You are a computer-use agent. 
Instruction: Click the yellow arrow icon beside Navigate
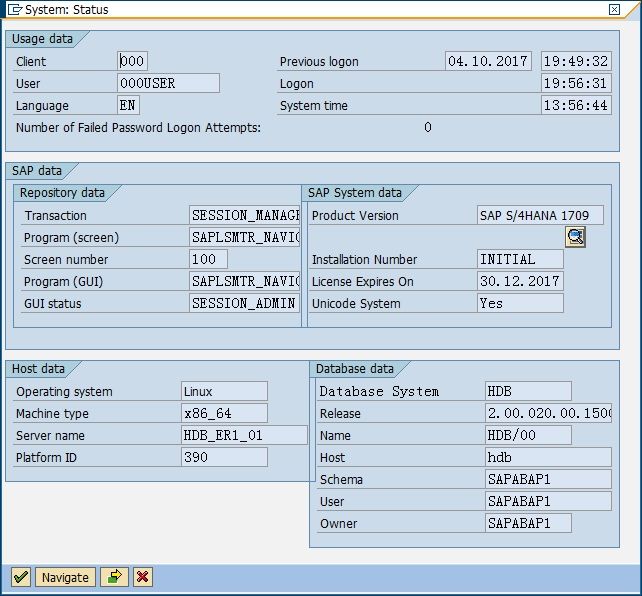tap(114, 577)
